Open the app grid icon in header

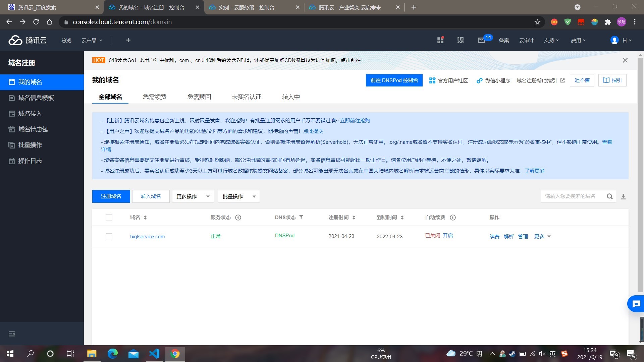[x=440, y=40]
